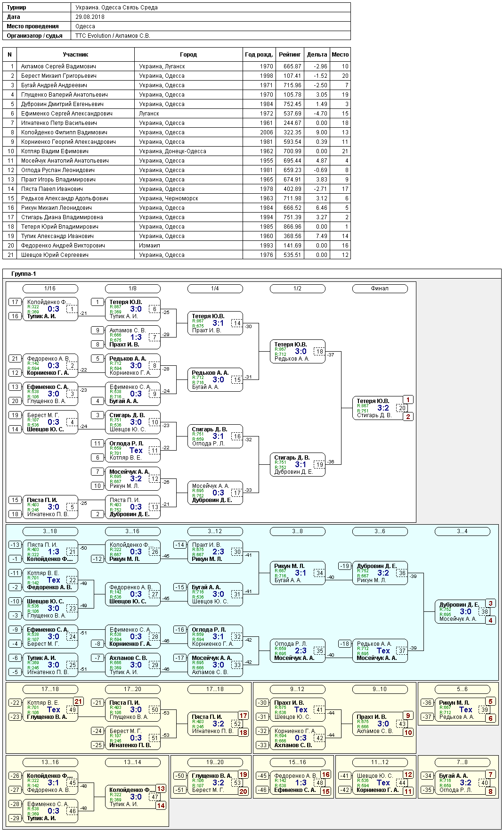This screenshot has width=504, height=832.
Task: Open final match Тетеря vs Стигарь 3:2
Action: (380, 408)
